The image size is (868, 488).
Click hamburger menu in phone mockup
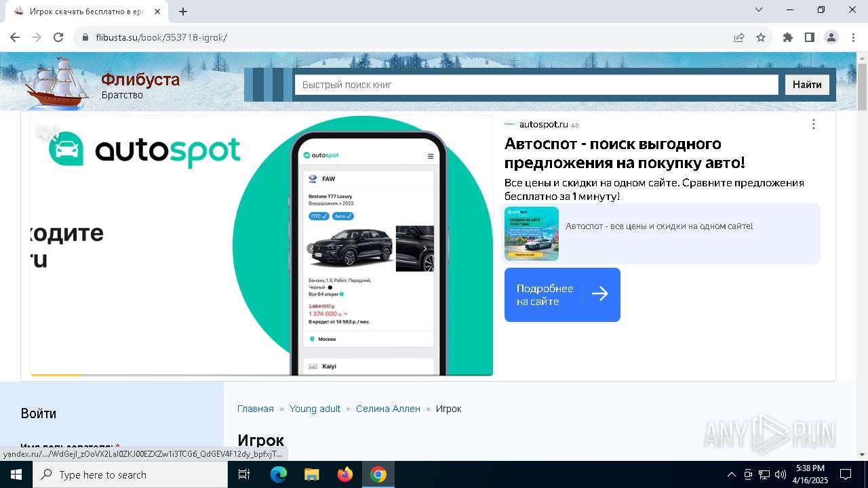430,156
